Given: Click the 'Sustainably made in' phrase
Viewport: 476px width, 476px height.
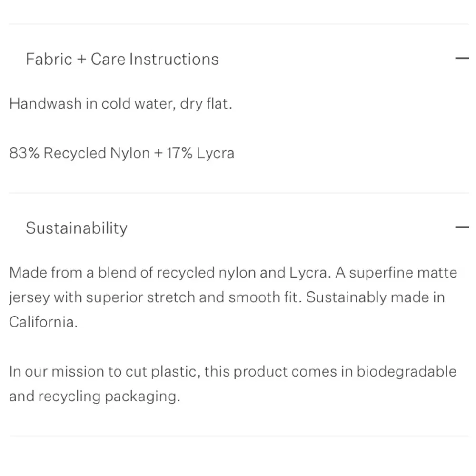Looking at the screenshot, I should click(x=375, y=297).
